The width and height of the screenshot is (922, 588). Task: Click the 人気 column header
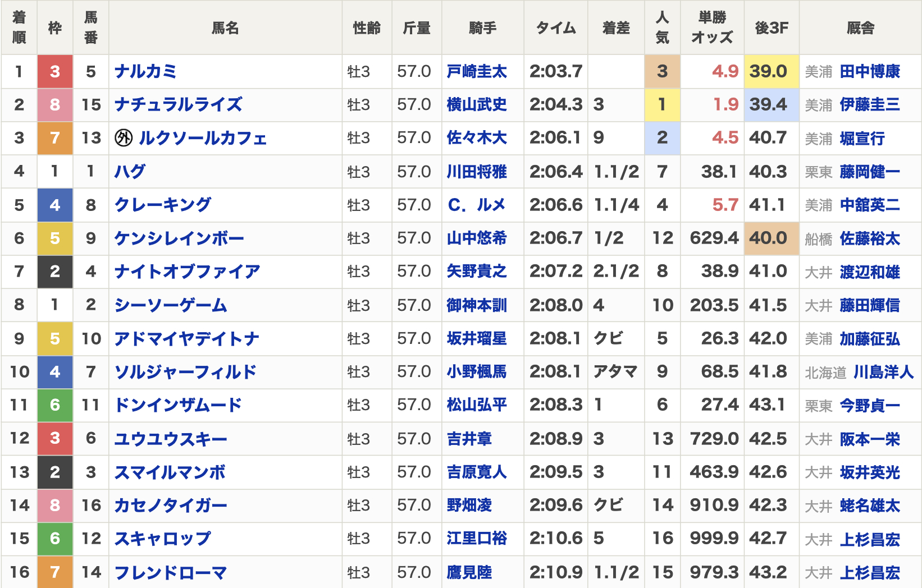[x=662, y=27]
